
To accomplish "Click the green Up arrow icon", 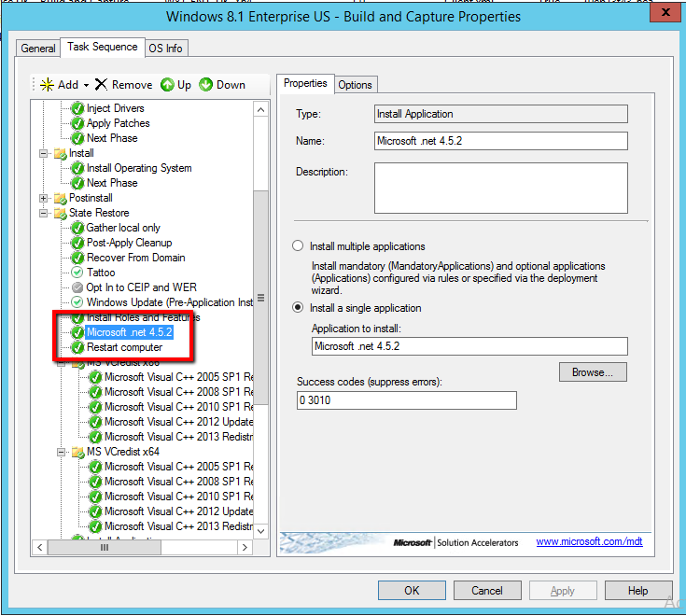I will point(168,84).
